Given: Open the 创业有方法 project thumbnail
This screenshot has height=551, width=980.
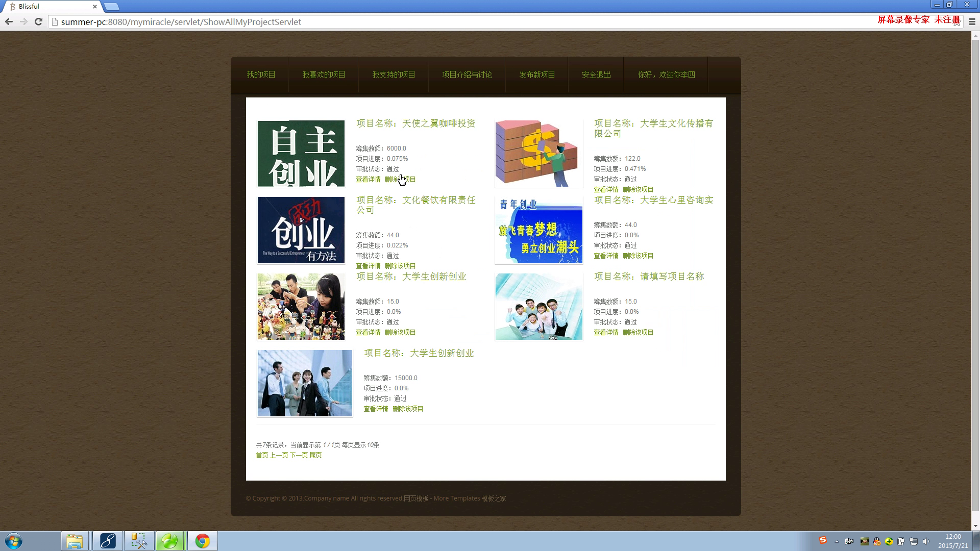Looking at the screenshot, I should coord(301,230).
